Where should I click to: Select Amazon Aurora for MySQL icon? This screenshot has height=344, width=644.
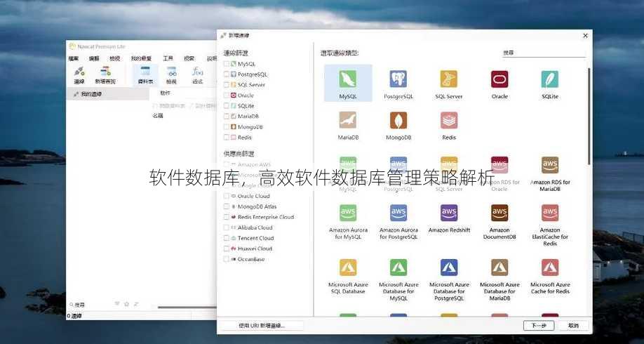pyautogui.click(x=348, y=213)
